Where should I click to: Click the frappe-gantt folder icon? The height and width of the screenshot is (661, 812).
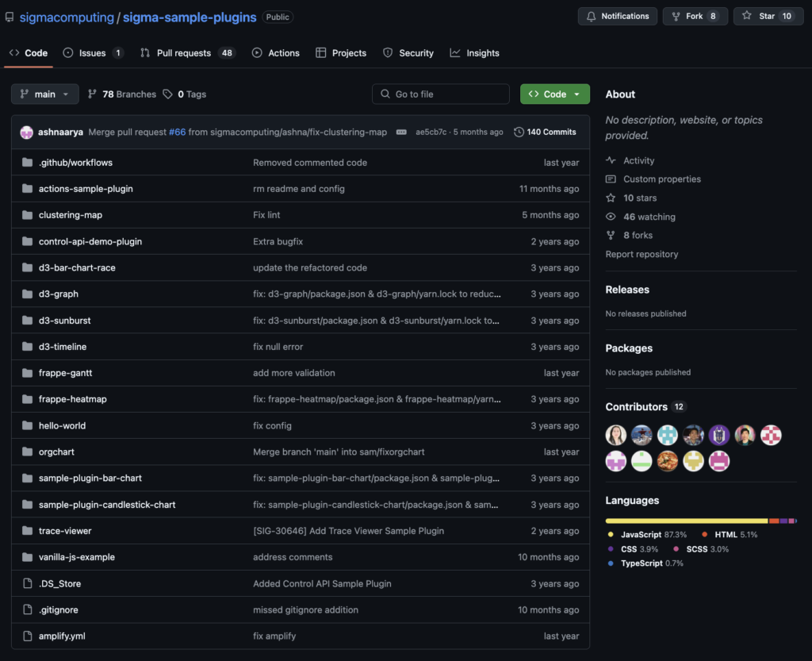28,373
